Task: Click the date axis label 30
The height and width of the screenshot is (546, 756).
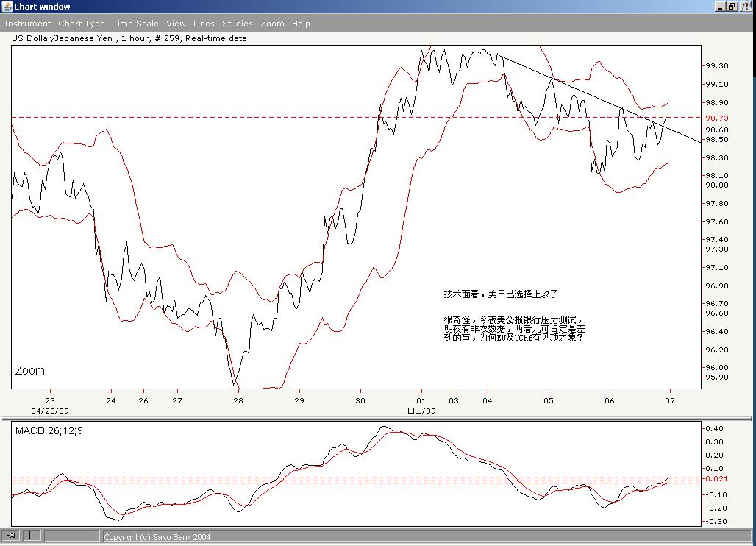Action: click(360, 400)
